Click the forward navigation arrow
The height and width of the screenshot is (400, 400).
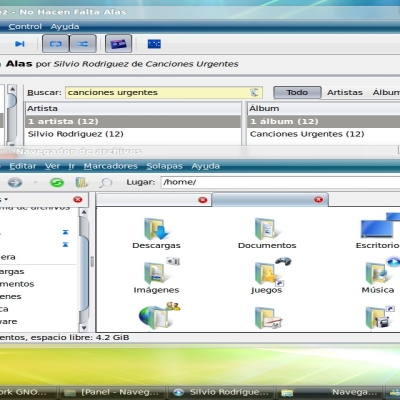15,182
